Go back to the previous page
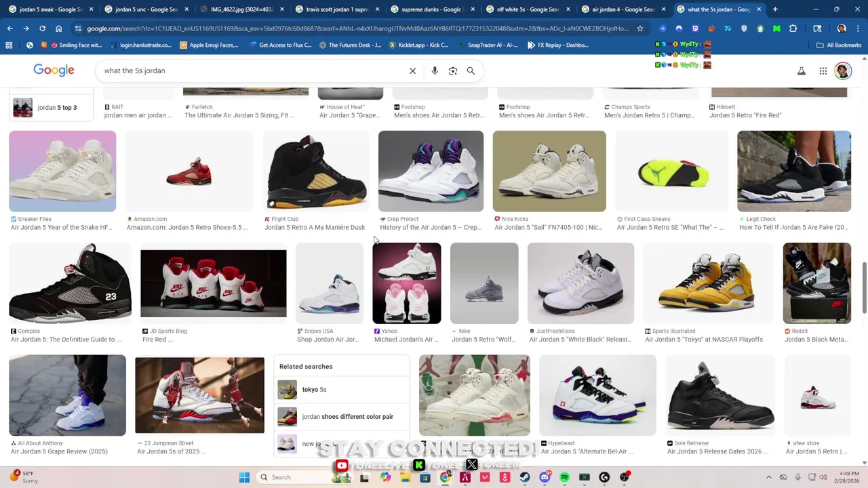The image size is (868, 488). [x=9, y=28]
